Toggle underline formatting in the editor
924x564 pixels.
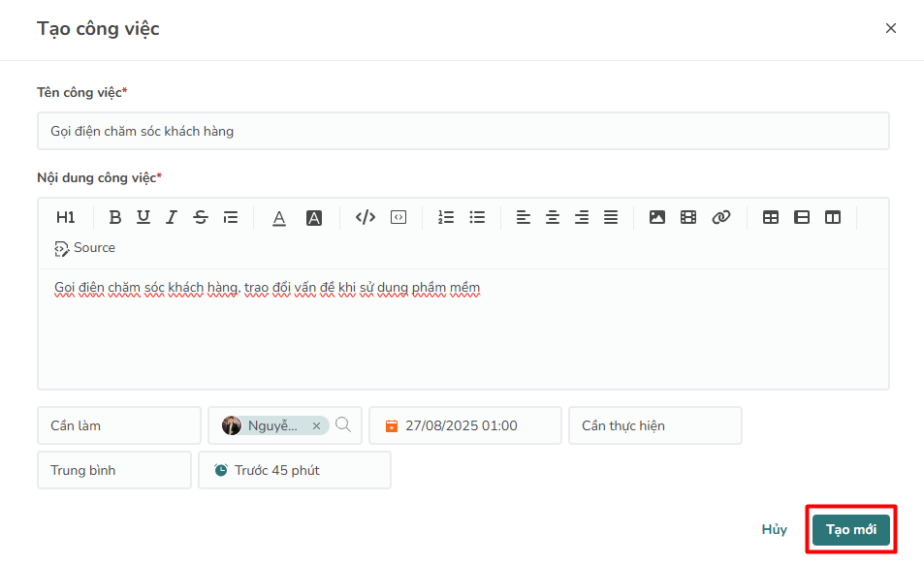coord(143,217)
